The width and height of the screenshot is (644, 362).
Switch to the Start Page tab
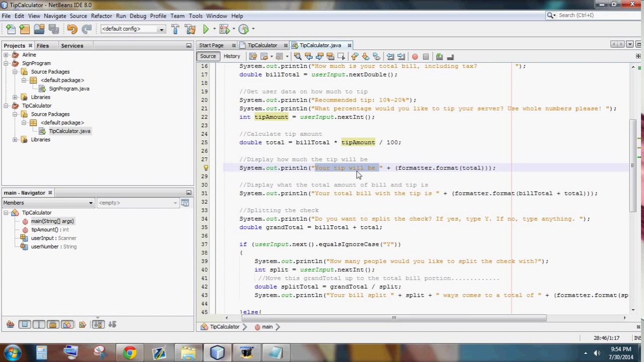pos(211,45)
